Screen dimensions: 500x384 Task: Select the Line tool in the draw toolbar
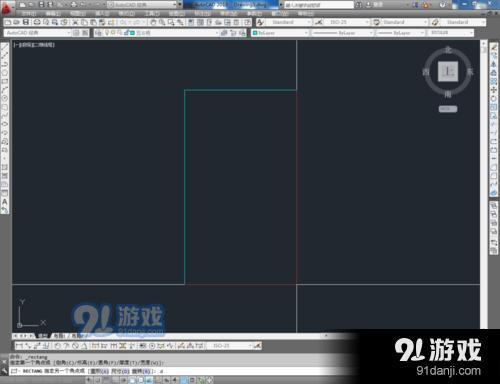click(x=5, y=47)
